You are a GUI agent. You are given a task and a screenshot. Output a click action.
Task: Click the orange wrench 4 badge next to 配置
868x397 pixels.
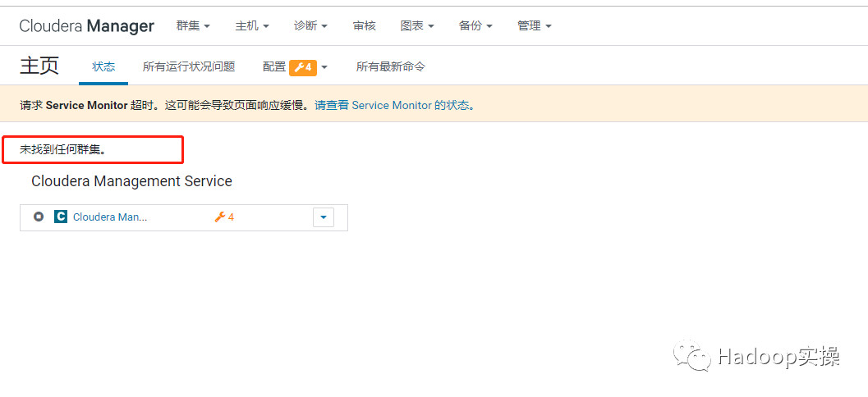coord(303,67)
